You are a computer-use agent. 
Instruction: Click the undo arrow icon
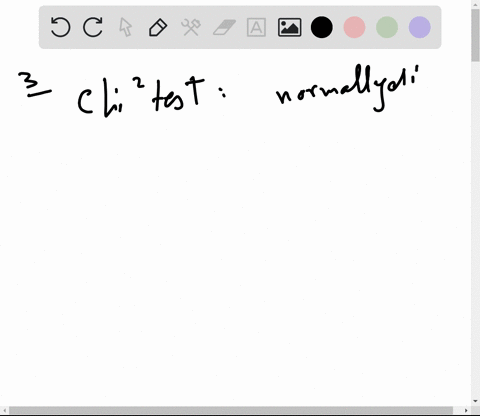coord(60,27)
